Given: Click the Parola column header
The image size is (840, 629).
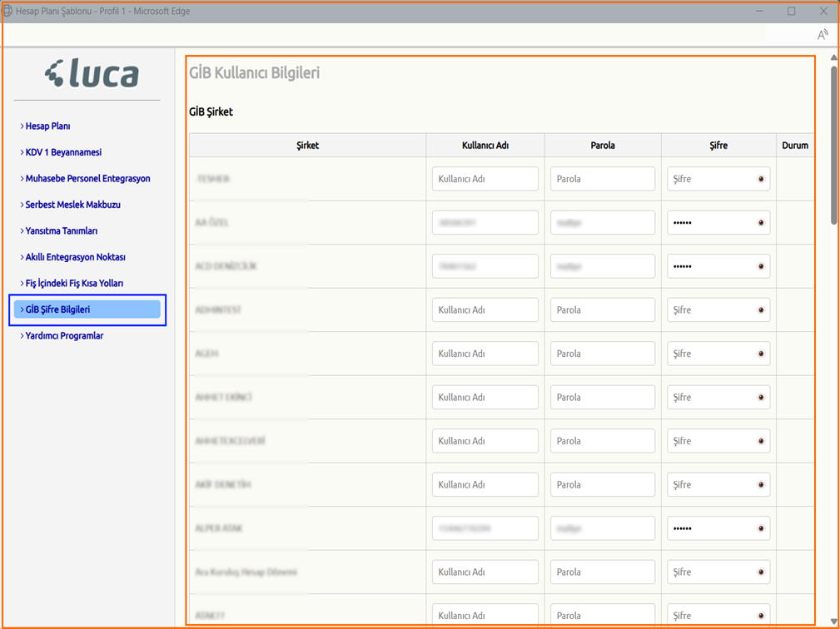Looking at the screenshot, I should click(x=603, y=146).
